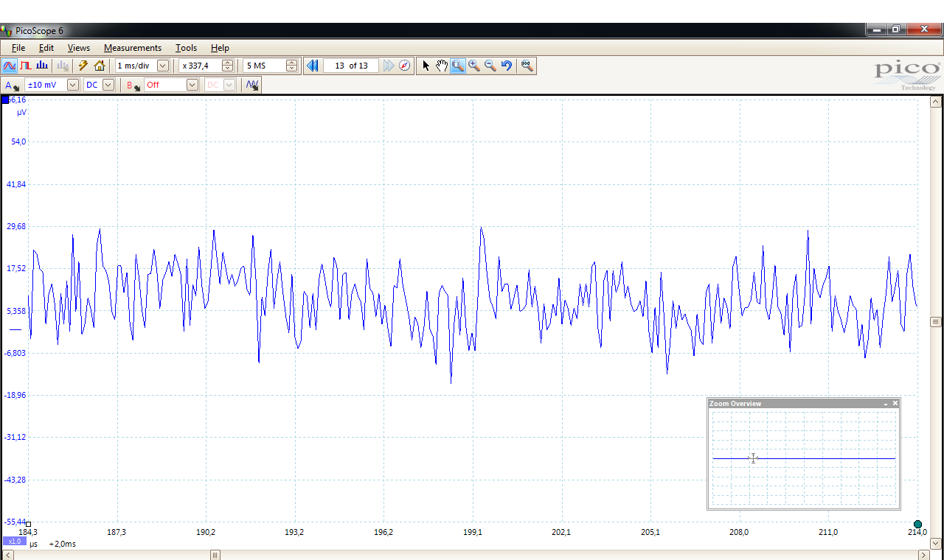Select the Persistence mode icon

[x=26, y=66]
